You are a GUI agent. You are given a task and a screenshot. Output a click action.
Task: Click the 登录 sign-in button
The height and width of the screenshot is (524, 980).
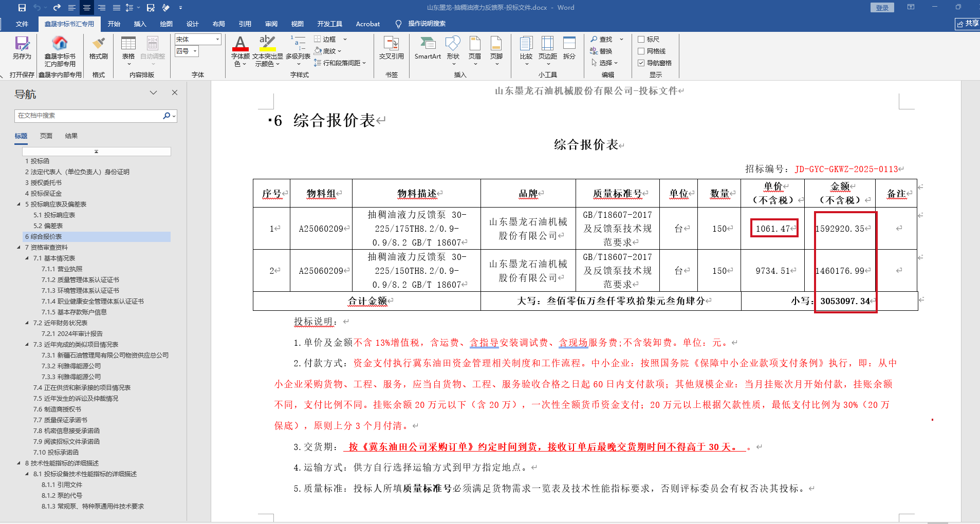click(882, 8)
